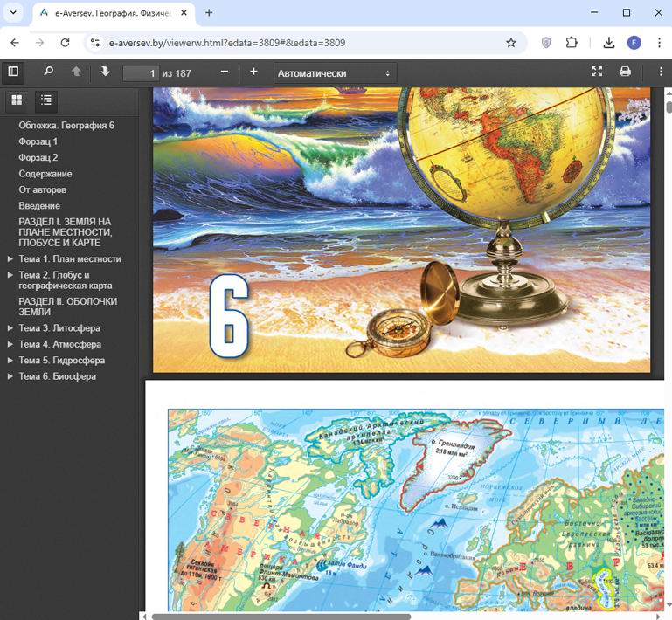Go to the next page arrow

pos(105,72)
